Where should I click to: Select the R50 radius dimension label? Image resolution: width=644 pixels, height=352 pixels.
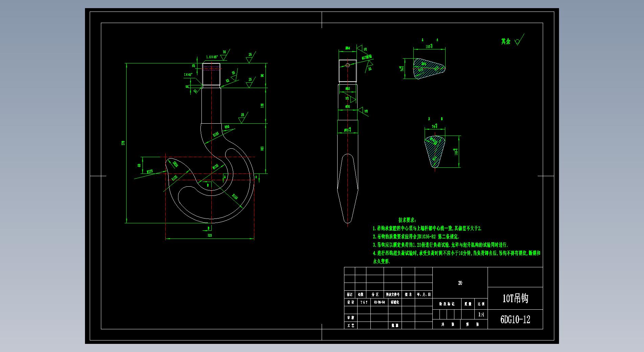point(227,127)
